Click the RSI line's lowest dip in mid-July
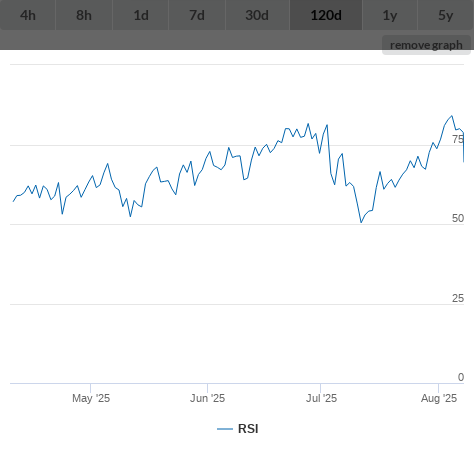 [361, 222]
